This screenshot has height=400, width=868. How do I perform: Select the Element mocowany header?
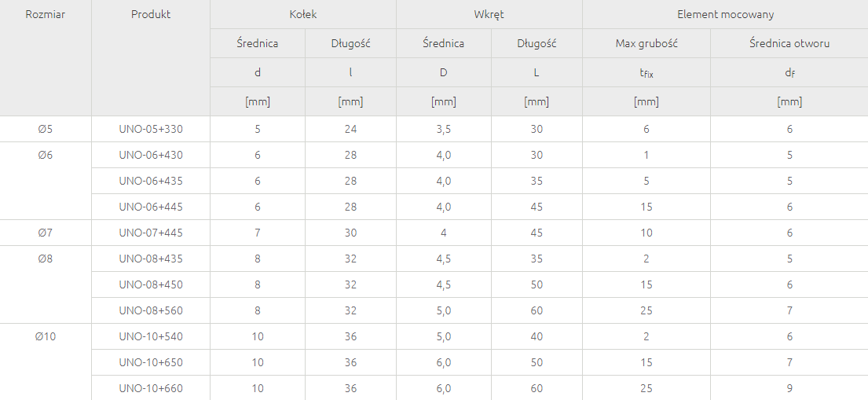click(725, 14)
